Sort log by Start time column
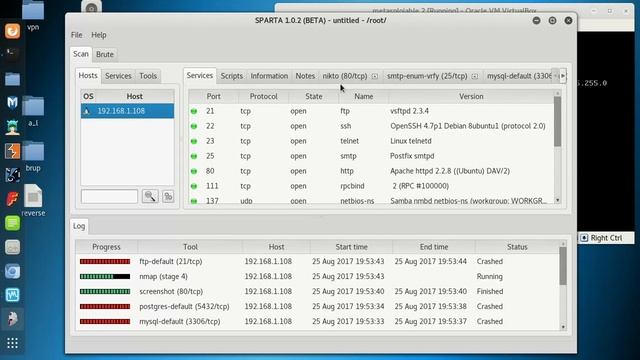The image size is (640, 360). pos(351,247)
